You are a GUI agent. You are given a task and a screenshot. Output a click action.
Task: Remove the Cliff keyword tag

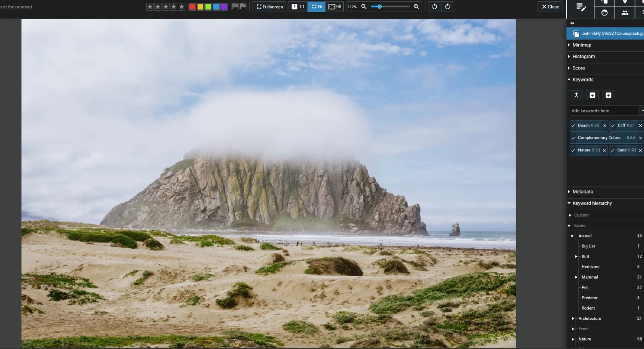[641, 125]
